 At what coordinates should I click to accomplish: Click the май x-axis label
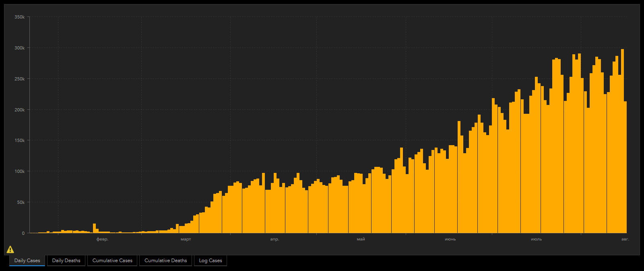click(x=361, y=239)
